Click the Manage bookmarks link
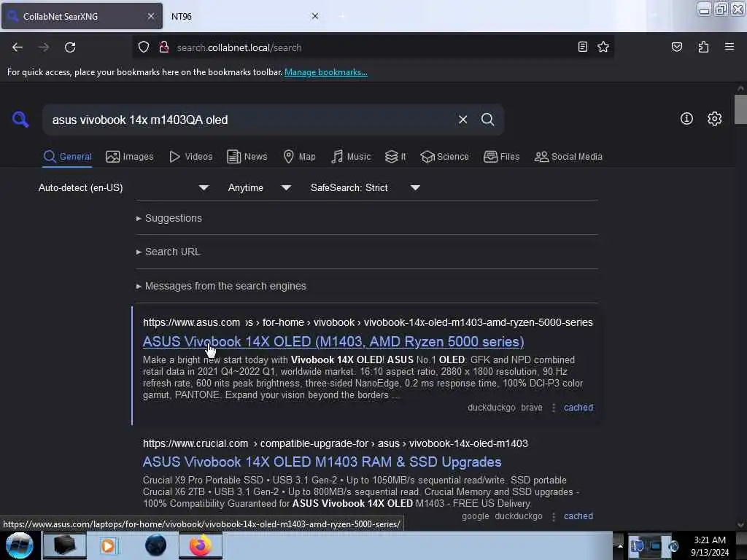 tap(326, 72)
